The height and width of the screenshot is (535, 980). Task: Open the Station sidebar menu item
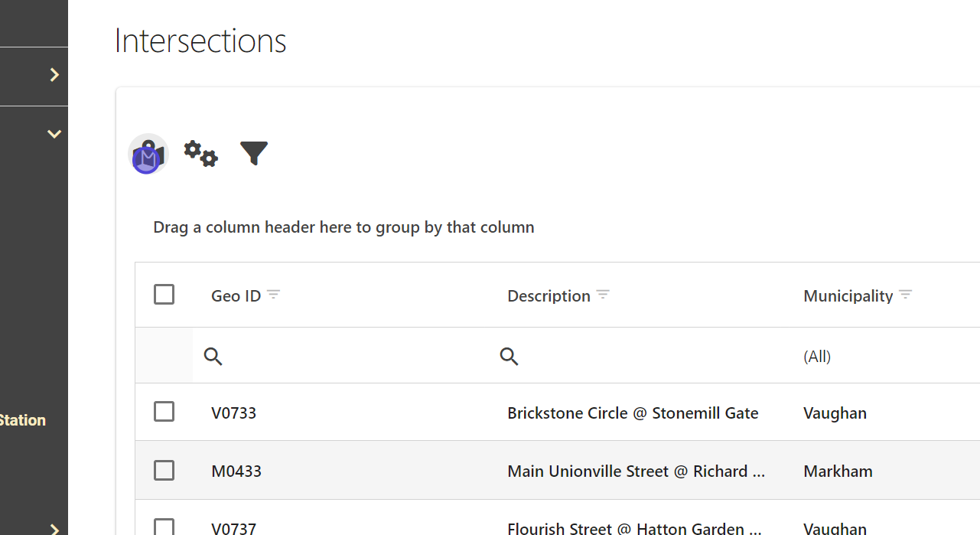[23, 420]
